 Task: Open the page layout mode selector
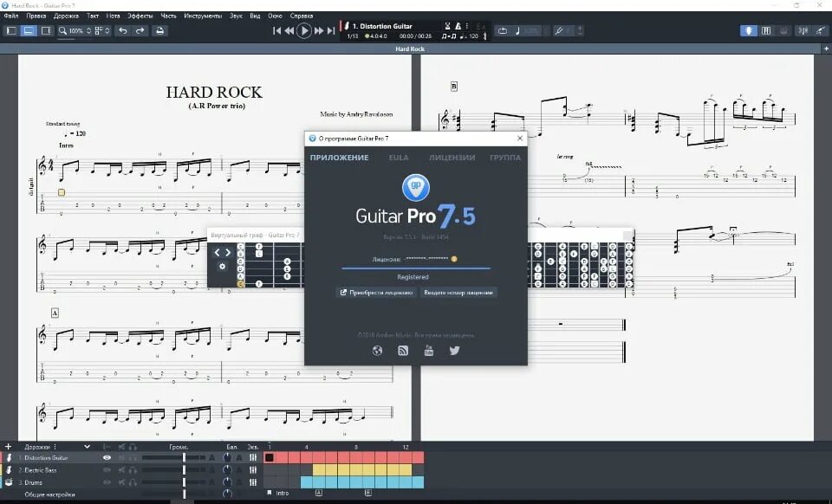[102, 30]
